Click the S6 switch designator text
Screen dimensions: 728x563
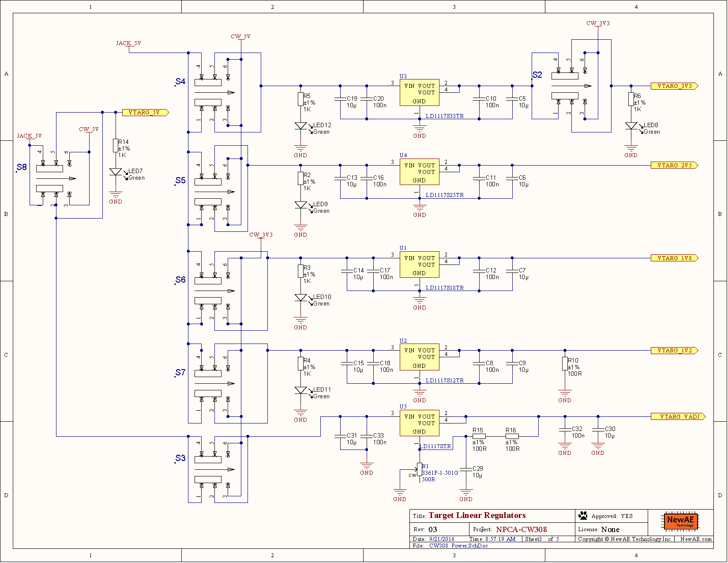click(x=180, y=280)
